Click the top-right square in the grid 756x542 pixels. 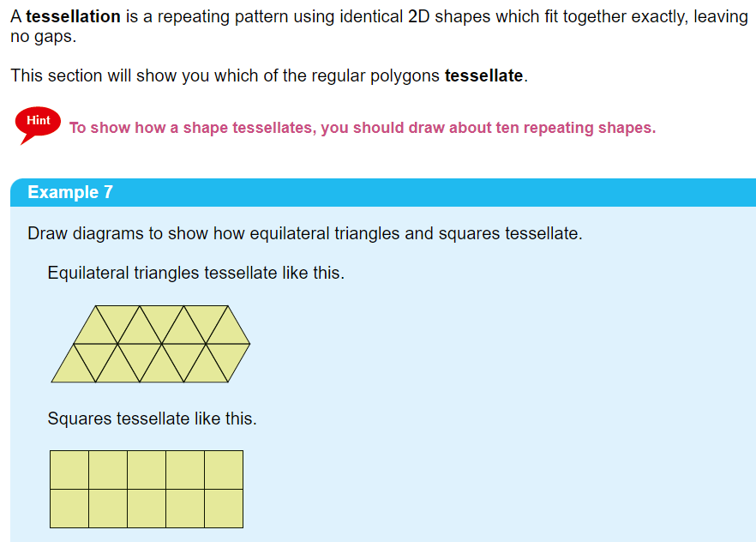tap(223, 469)
